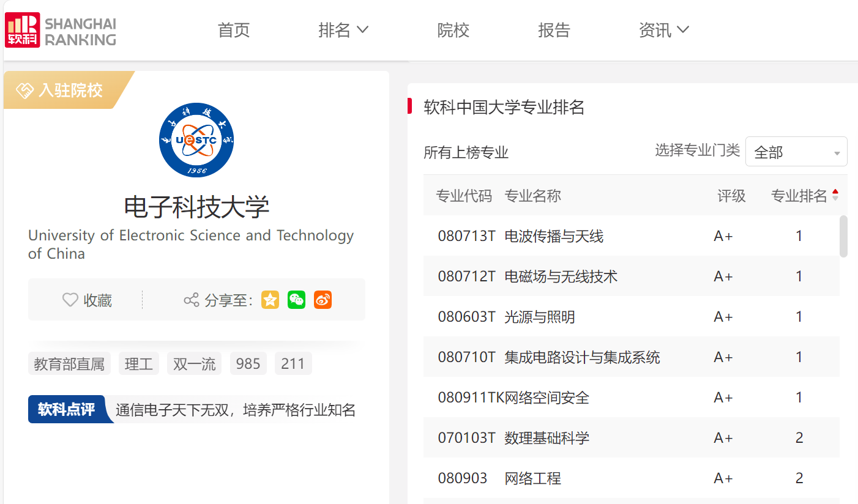Viewport: 858px width, 504px height.
Task: Click the 专业名称 column header
Action: [532, 196]
